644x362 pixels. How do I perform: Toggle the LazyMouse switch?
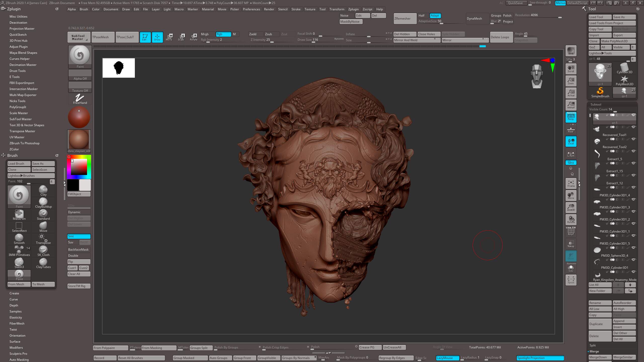coord(447,358)
